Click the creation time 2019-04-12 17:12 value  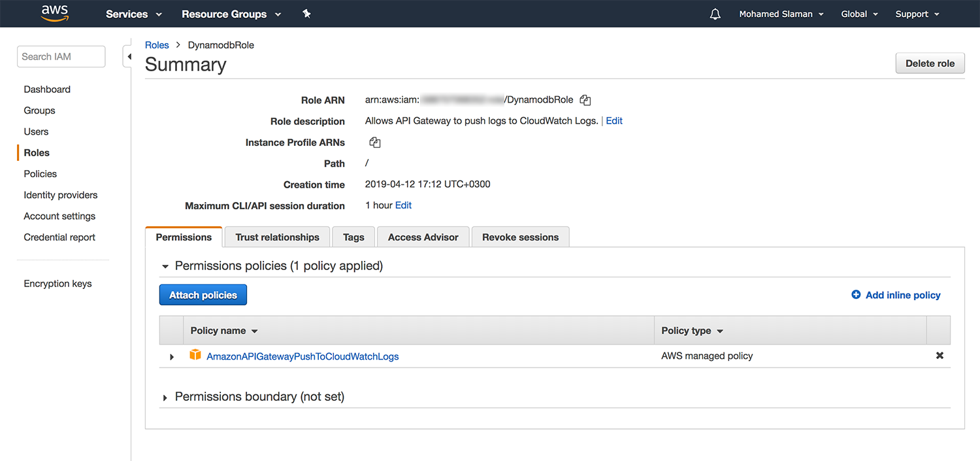[x=427, y=184]
